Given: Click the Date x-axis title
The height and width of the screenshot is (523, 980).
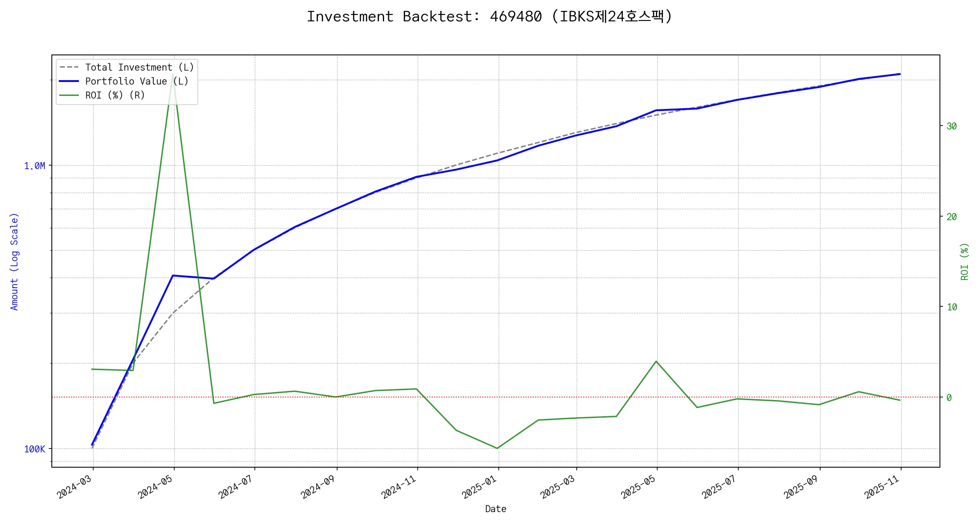Looking at the screenshot, I should coord(496,509).
